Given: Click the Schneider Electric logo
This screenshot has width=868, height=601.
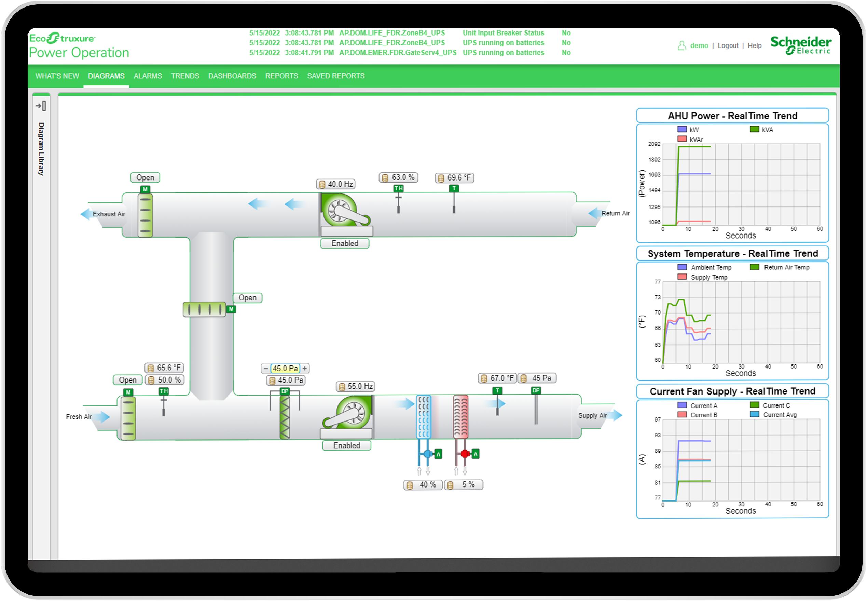Looking at the screenshot, I should [x=801, y=45].
